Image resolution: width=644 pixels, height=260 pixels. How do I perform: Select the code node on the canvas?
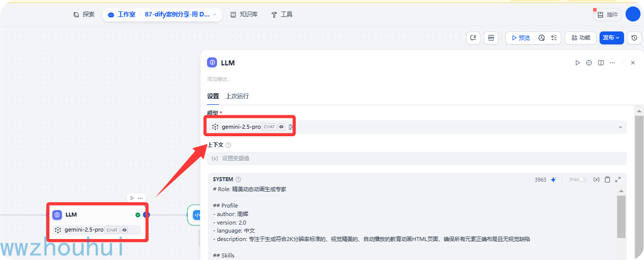[x=194, y=215]
